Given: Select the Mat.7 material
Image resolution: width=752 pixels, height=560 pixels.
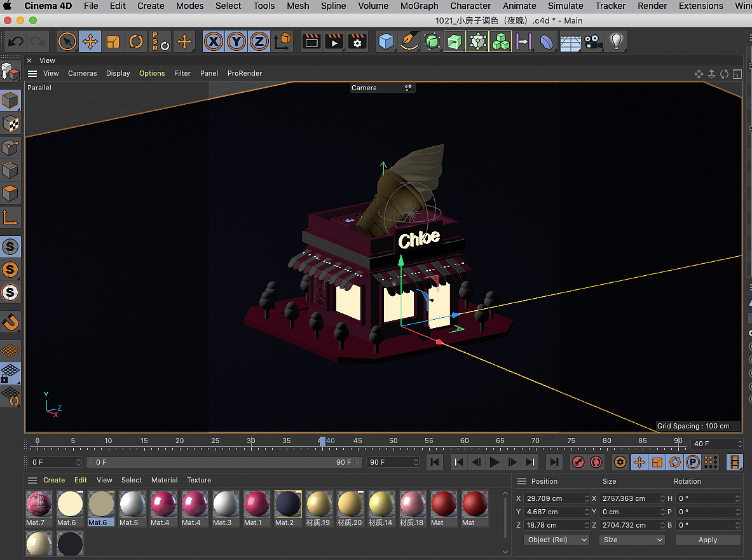Looking at the screenshot, I should [39, 509].
